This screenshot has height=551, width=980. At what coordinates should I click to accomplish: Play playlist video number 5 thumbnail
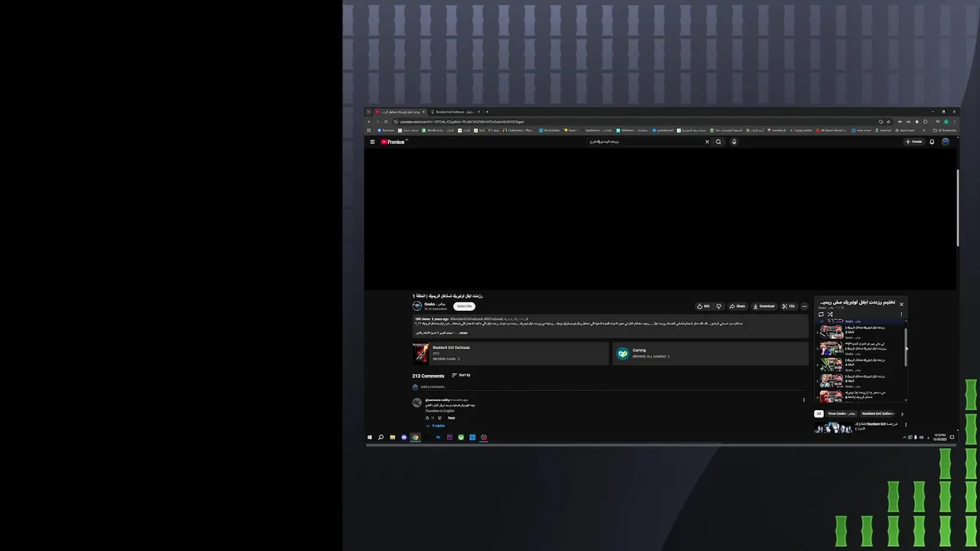pyautogui.click(x=831, y=380)
